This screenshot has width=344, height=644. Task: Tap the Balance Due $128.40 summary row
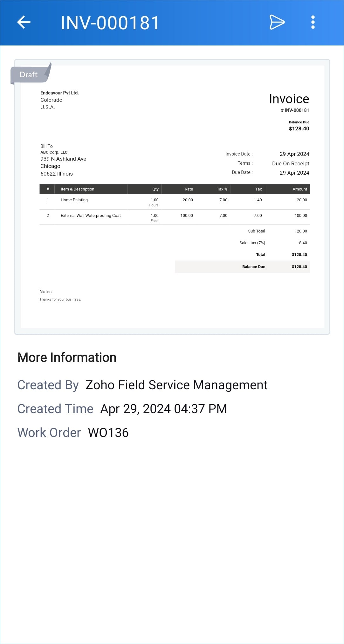click(242, 267)
